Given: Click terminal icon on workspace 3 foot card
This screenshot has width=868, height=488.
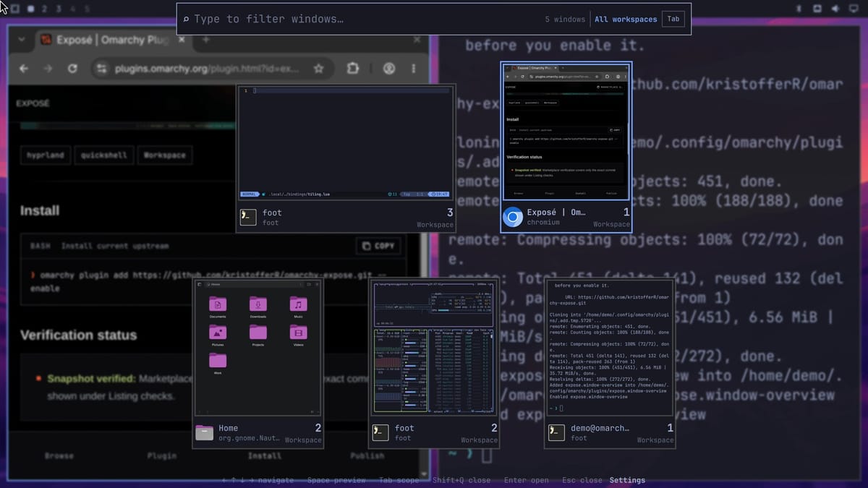Looking at the screenshot, I should (x=248, y=218).
